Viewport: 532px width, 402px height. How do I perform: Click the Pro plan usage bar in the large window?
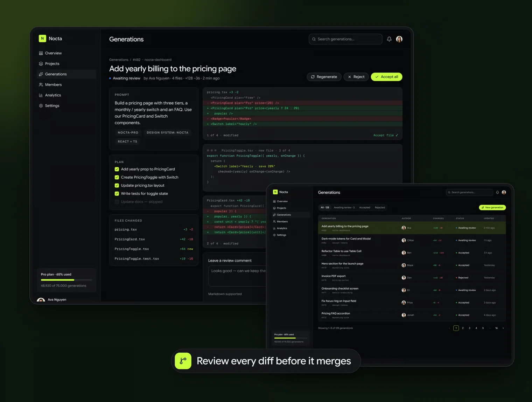[66, 280]
